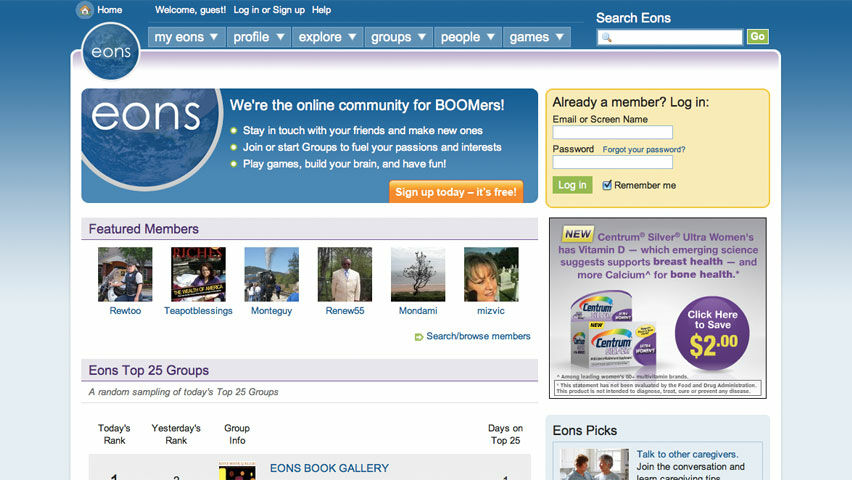Viewport: 852px width, 480px height.
Task: Click the Teapotblessings name link
Action: tap(198, 311)
